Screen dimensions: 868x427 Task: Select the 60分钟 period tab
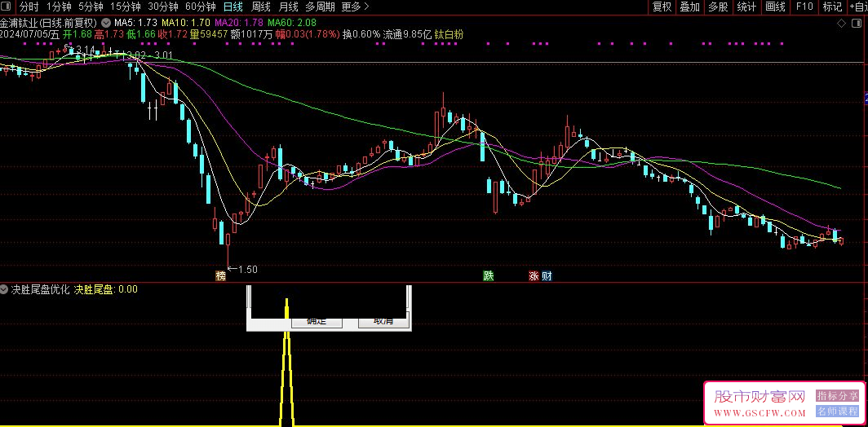[200, 7]
